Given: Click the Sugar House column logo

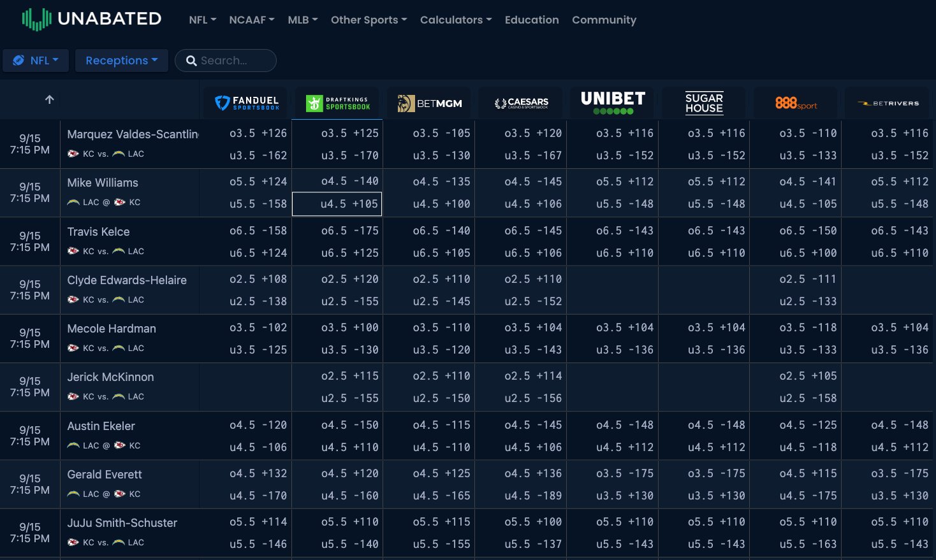Looking at the screenshot, I should coord(704,103).
